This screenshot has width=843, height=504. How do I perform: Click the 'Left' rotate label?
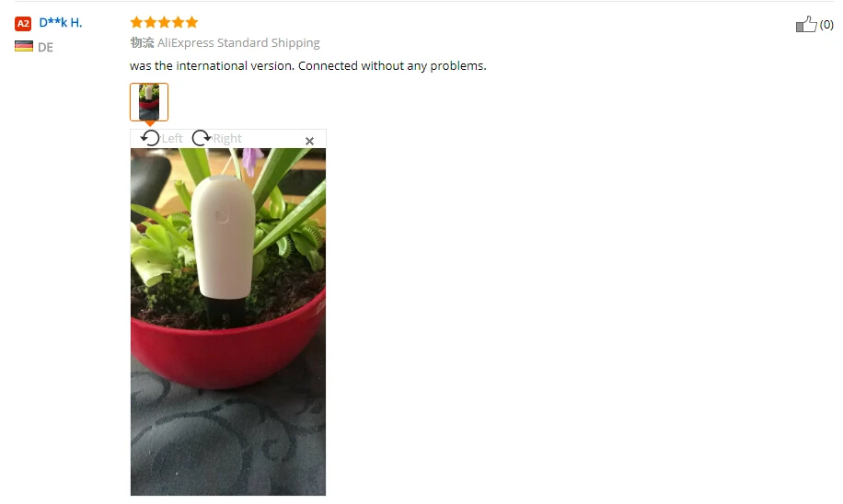click(x=172, y=139)
